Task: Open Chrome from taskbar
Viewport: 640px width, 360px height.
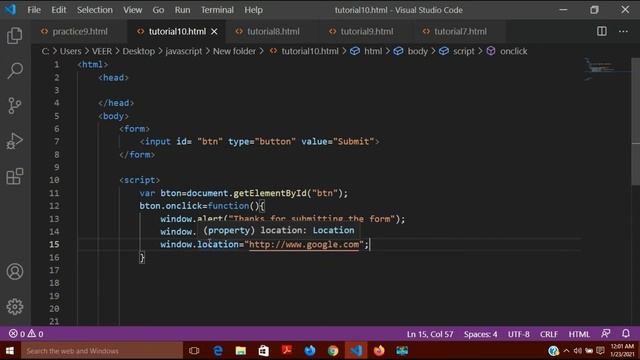Action: coord(333,351)
